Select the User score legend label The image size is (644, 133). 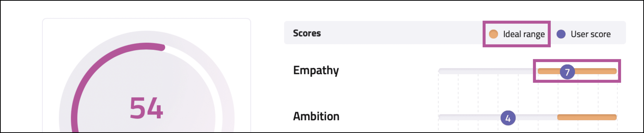(590, 34)
